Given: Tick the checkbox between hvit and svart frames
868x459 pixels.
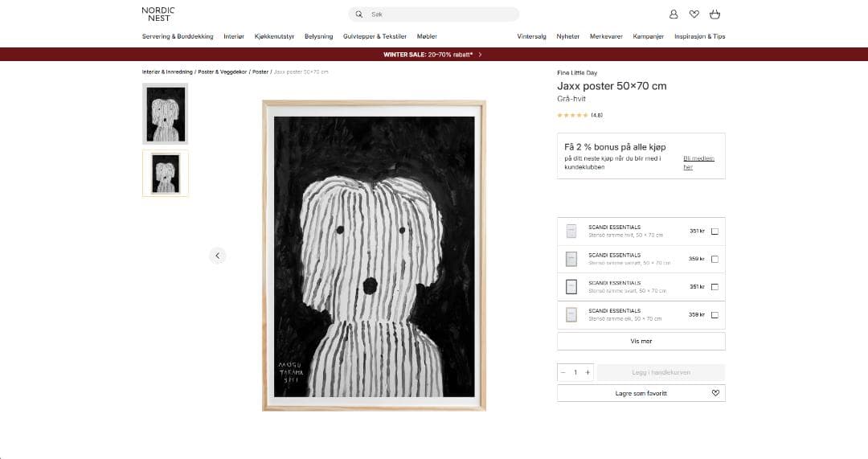Looking at the screenshot, I should coord(714,259).
